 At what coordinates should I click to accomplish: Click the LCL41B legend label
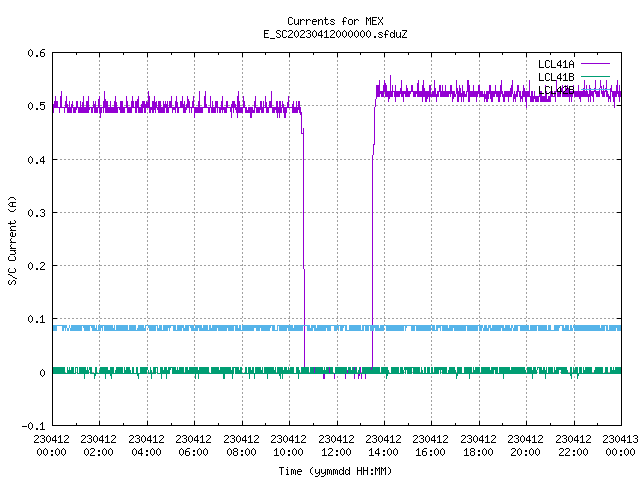[x=556, y=77]
